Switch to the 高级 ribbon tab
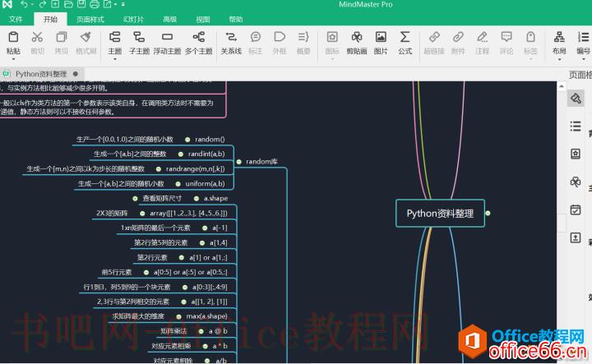Viewport: 592px width, 364px height. point(170,19)
